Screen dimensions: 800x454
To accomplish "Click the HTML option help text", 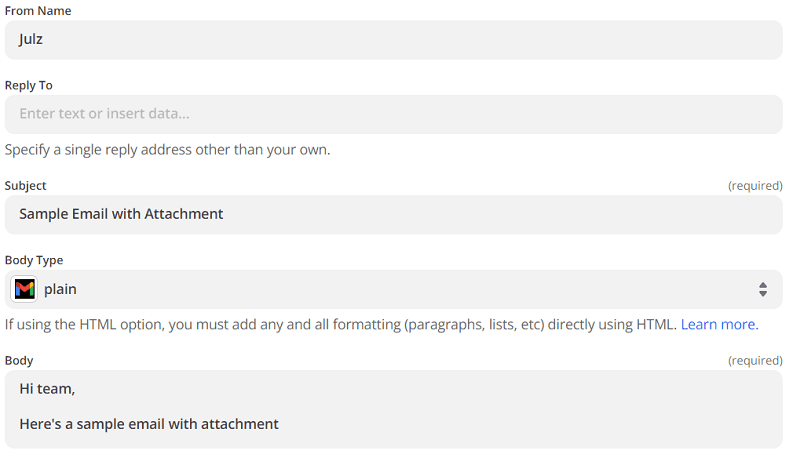I will click(x=340, y=324).
